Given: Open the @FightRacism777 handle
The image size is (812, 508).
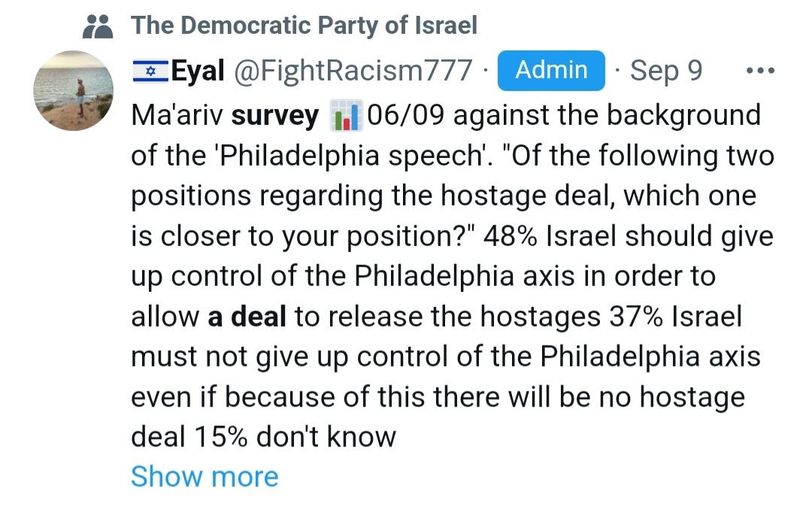Looking at the screenshot, I should tap(353, 71).
